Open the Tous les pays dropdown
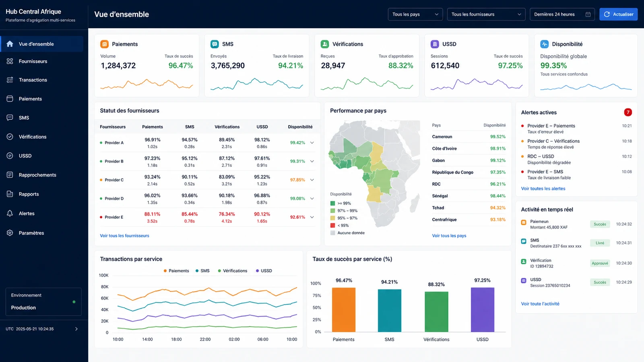 [x=415, y=14]
